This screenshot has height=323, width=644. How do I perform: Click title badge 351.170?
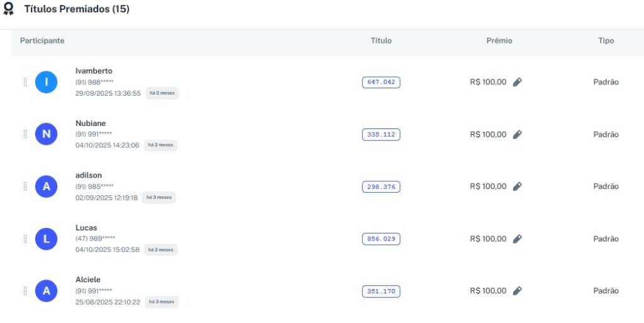click(x=381, y=291)
